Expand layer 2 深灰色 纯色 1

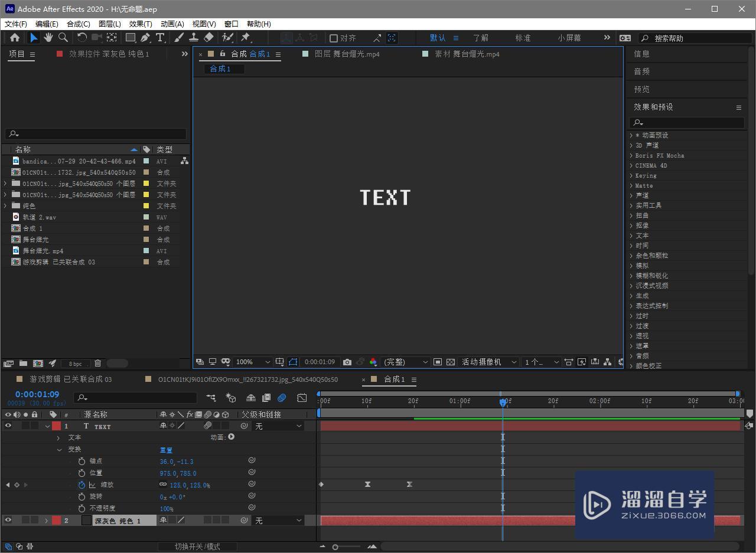click(47, 521)
